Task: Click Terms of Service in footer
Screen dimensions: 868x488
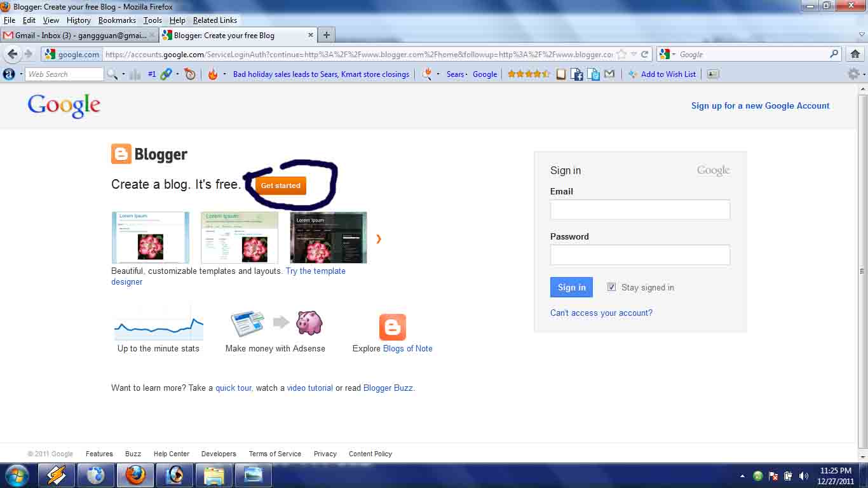Action: tap(275, 454)
